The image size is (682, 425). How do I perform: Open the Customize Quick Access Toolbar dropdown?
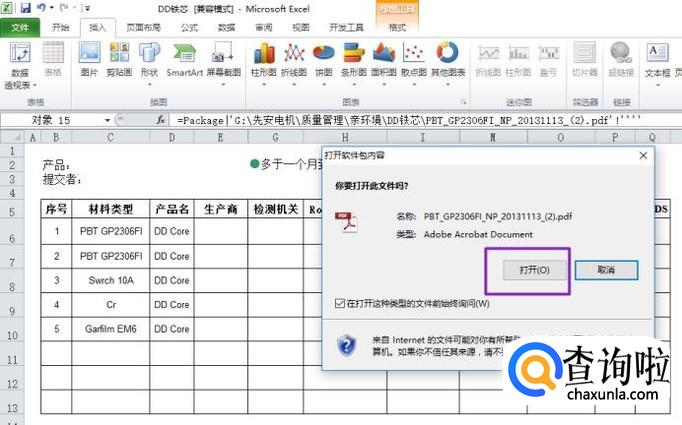coord(87,8)
